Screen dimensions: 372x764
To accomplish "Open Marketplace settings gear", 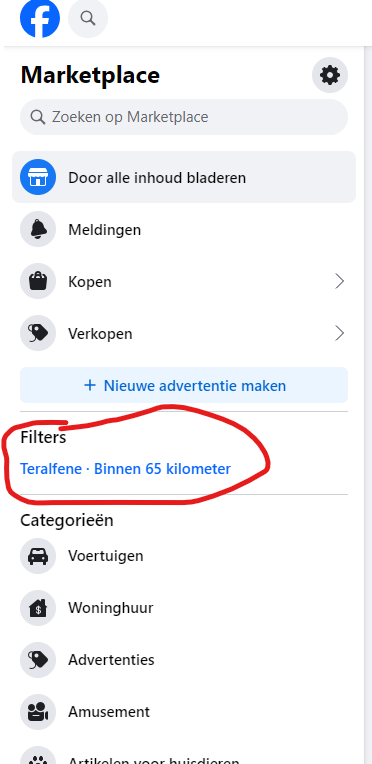I will [x=330, y=75].
